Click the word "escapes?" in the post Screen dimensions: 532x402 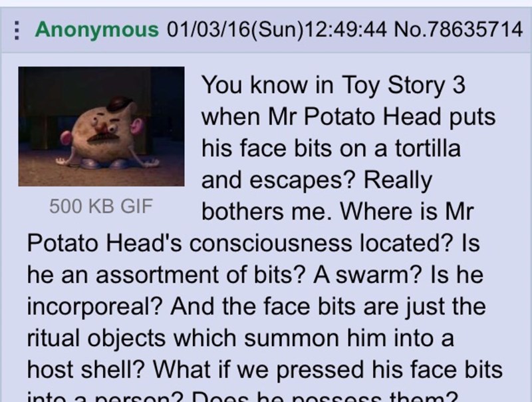click(303, 180)
